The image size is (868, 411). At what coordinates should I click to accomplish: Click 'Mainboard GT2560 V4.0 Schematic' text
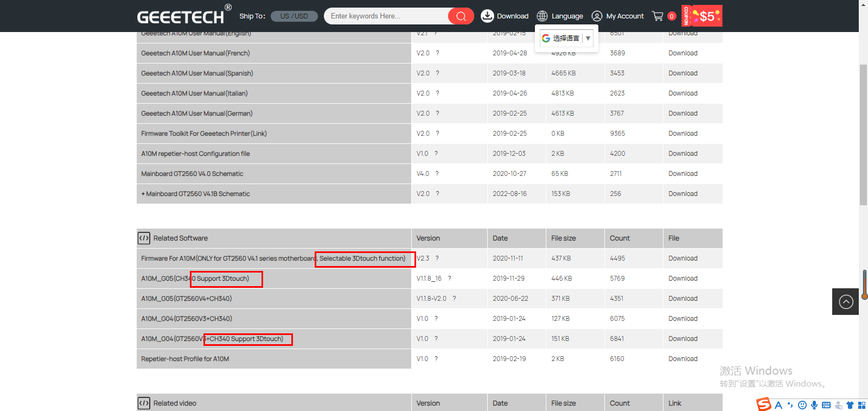click(192, 174)
